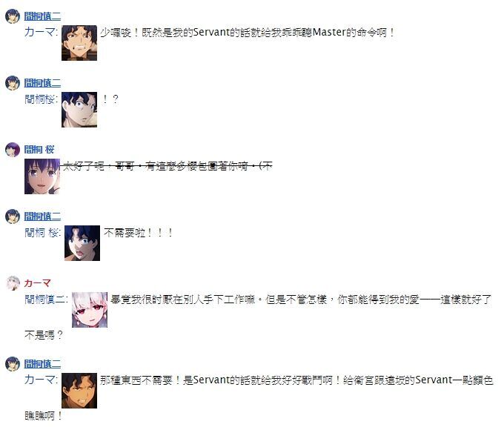Click the purple-haired Sakura avatar icon
Screen dimensions: 504x430
(x=13, y=150)
